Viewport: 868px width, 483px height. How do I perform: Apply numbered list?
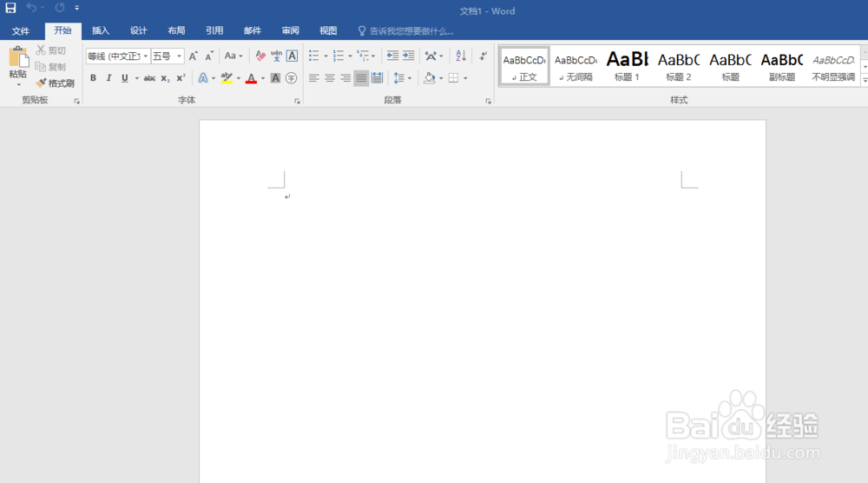339,56
